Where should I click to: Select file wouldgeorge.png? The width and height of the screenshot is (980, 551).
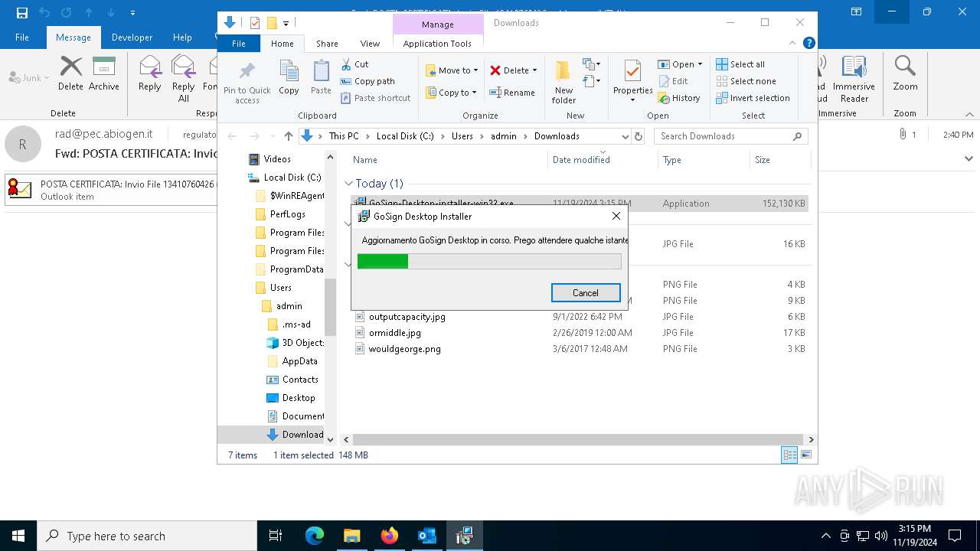click(x=404, y=349)
